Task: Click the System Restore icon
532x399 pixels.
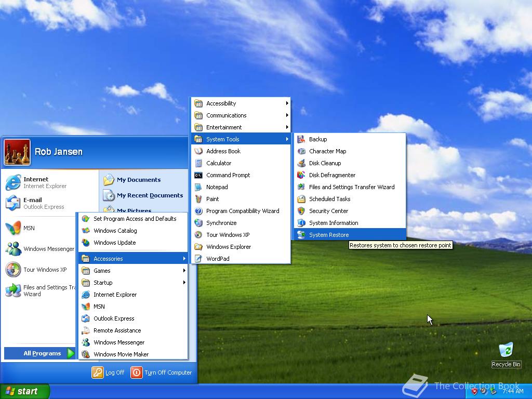Action: 301,235
